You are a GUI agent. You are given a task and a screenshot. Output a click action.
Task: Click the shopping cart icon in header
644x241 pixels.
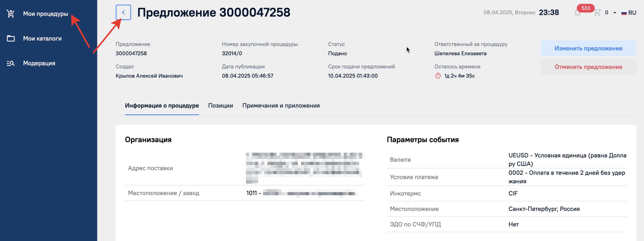click(597, 12)
